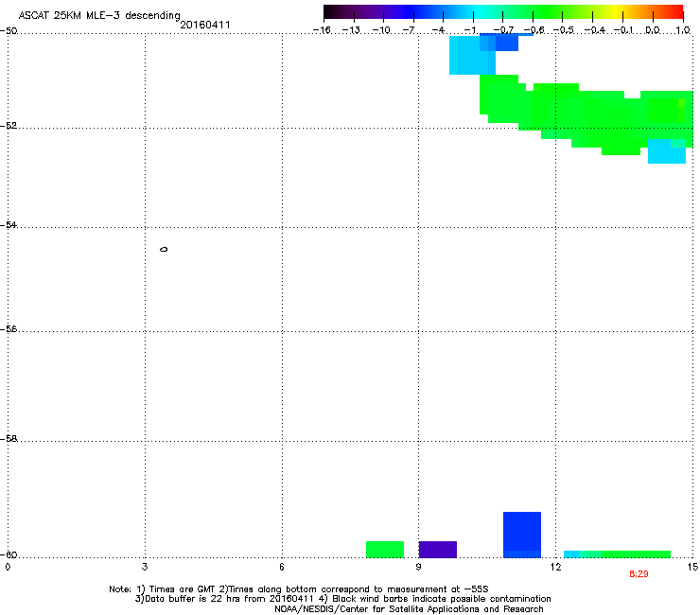This screenshot has width=700, height=615.
Task: Click the longitude axis label "3"
Action: coord(145,567)
